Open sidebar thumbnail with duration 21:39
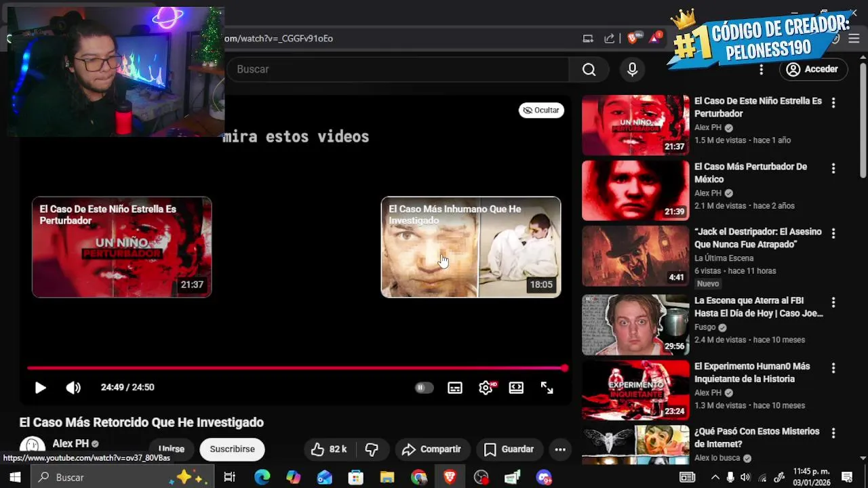The width and height of the screenshot is (868, 488). click(x=635, y=190)
